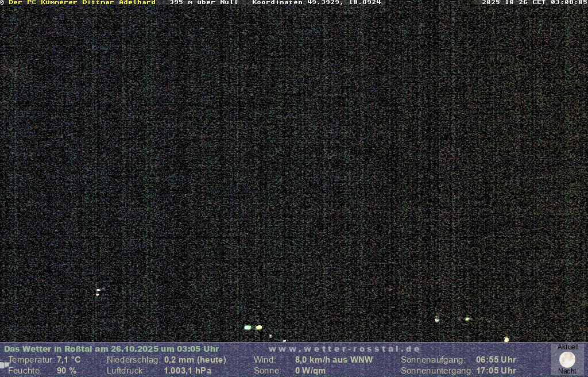Click the bright green-white light pair at bottom center
The width and height of the screenshot is (588, 377).
coord(253,328)
